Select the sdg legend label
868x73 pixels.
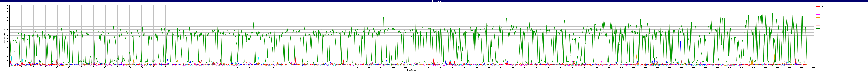pos(822,28)
